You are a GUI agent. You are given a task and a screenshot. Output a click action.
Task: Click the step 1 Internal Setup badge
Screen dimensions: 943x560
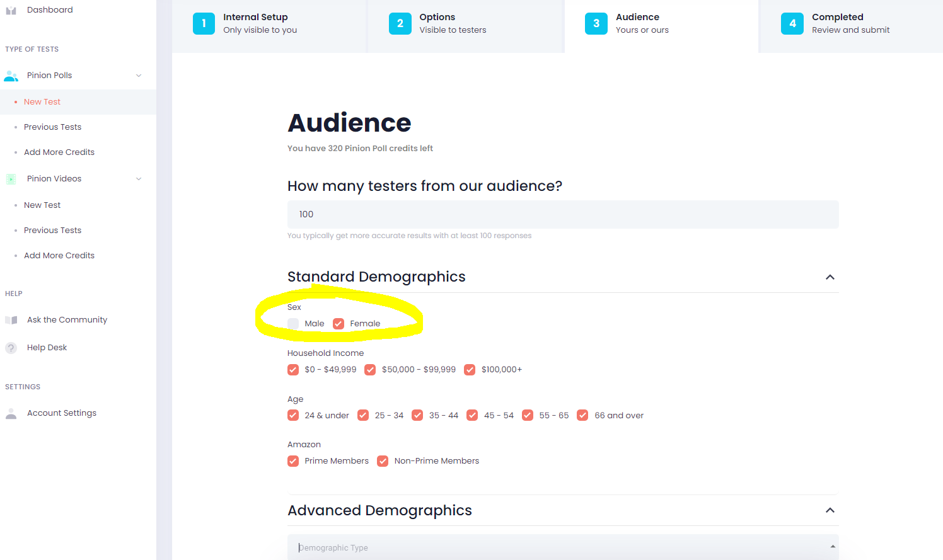(204, 23)
